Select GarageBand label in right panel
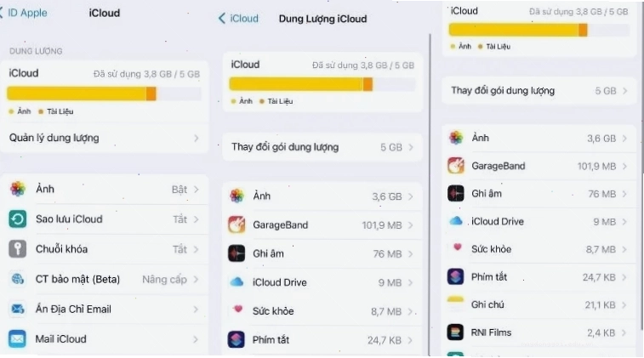644x358 pixels. [499, 166]
